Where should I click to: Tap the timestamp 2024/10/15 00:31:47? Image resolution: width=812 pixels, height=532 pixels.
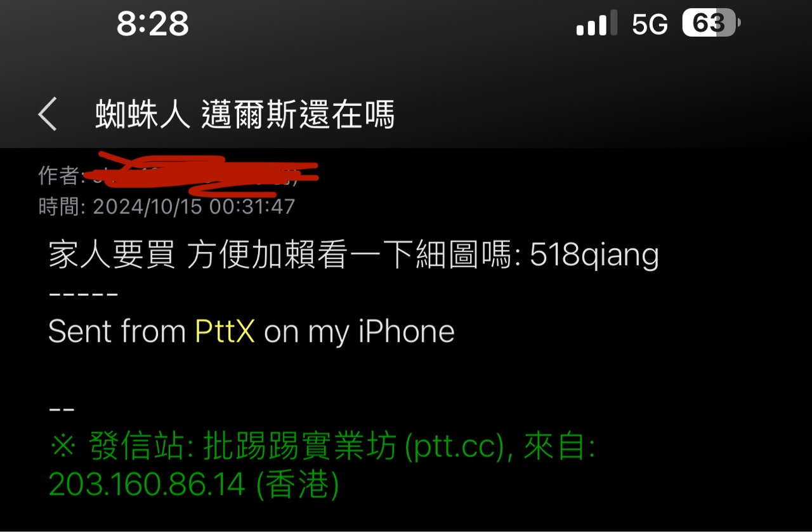point(194,206)
